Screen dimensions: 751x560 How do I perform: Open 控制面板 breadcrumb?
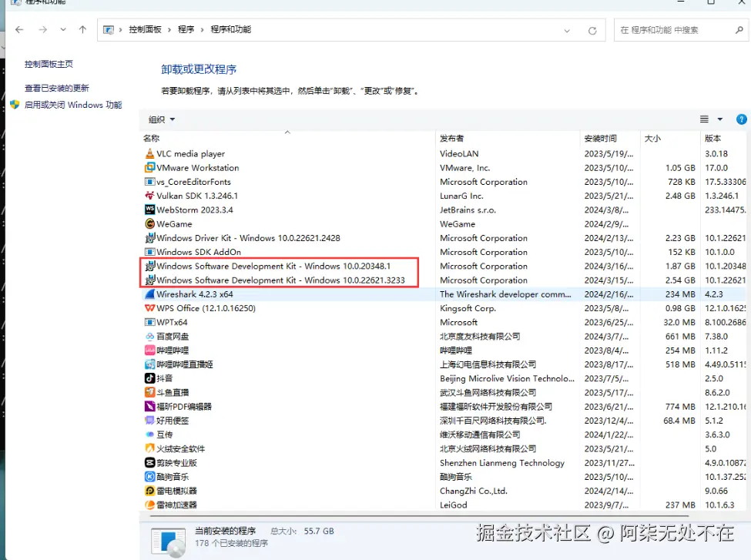click(x=145, y=30)
